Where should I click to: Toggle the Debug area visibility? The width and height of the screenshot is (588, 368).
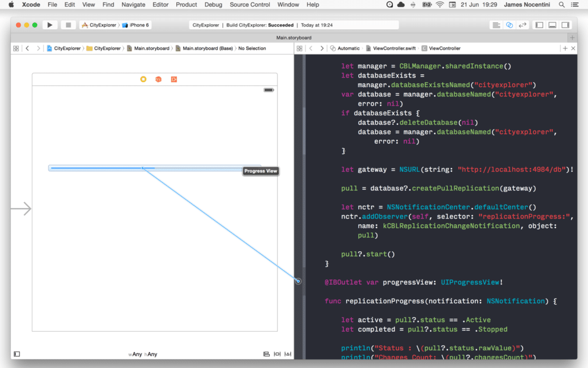[552, 25]
